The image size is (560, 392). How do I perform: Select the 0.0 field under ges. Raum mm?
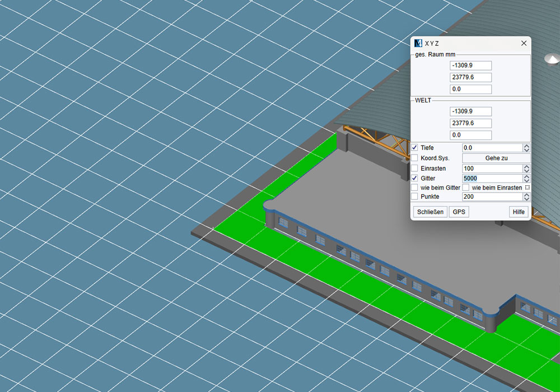click(471, 89)
